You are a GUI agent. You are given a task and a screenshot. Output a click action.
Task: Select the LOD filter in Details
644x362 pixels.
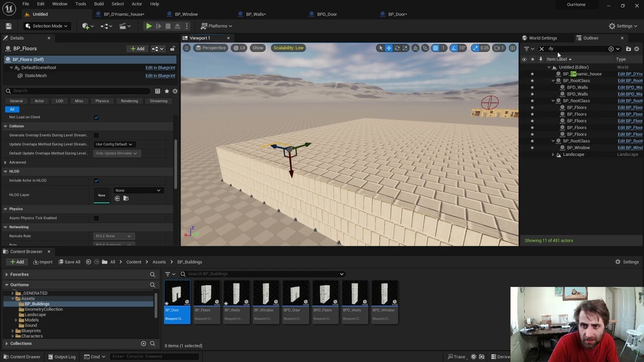click(59, 101)
